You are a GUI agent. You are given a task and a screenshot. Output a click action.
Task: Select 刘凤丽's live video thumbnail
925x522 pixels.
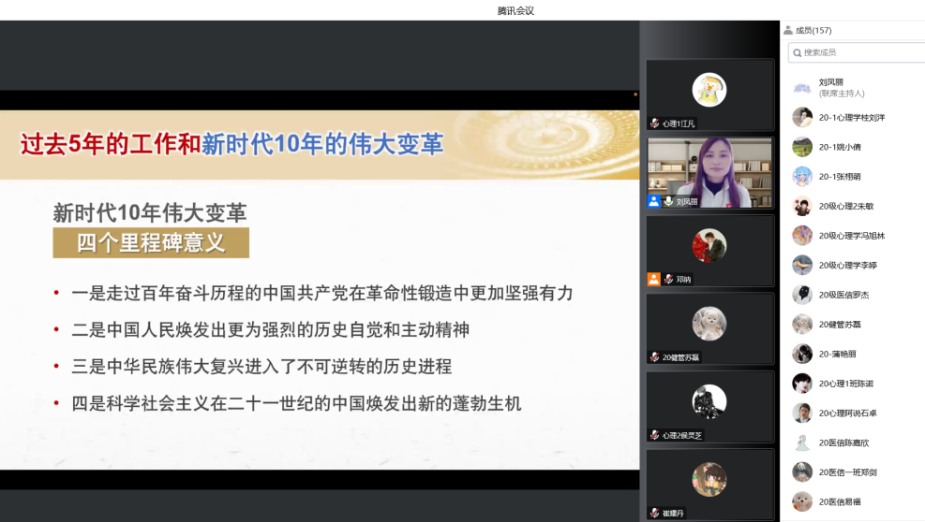(710, 168)
